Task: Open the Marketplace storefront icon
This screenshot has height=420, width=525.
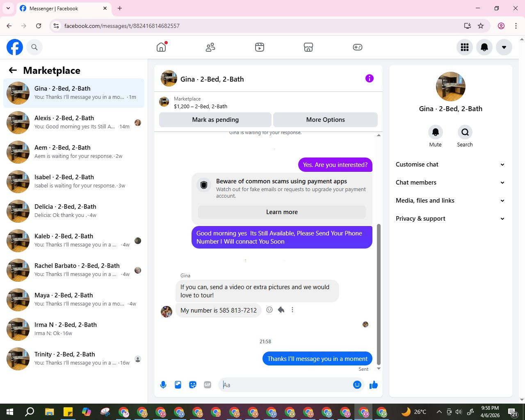Action: point(308,47)
